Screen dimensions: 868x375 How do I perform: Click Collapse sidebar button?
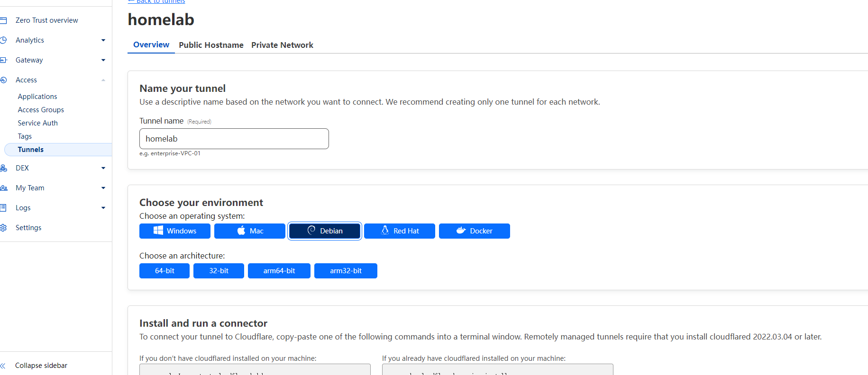pos(41,366)
